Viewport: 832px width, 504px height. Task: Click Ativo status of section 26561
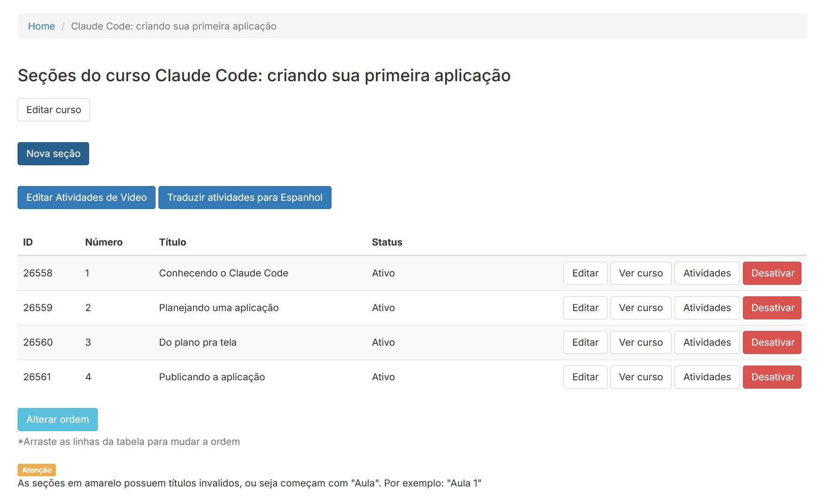click(383, 377)
